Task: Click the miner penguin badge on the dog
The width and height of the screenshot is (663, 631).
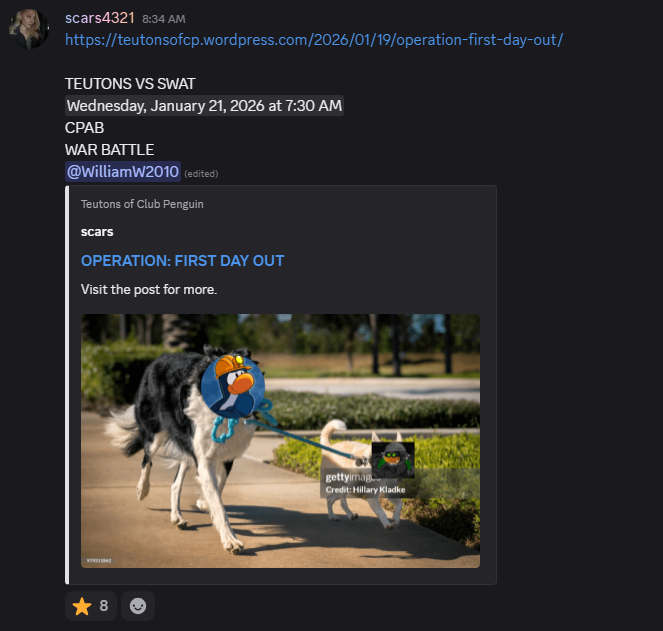Action: coord(233,385)
